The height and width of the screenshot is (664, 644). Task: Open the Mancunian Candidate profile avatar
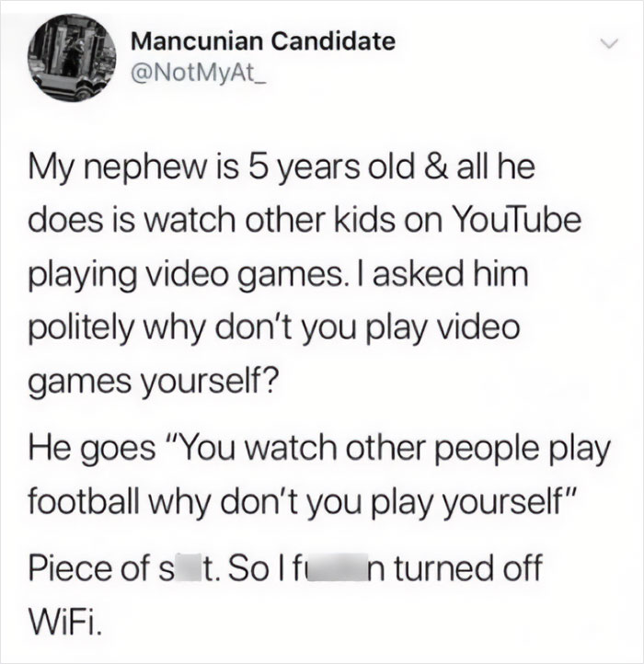pos(72,58)
